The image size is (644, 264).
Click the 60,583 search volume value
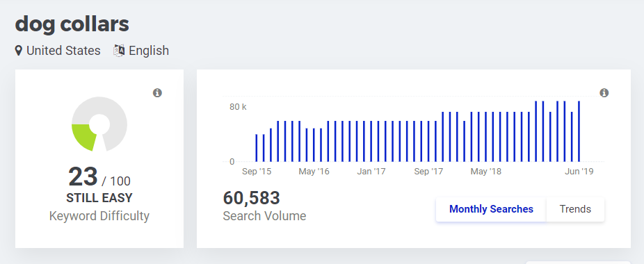251,198
